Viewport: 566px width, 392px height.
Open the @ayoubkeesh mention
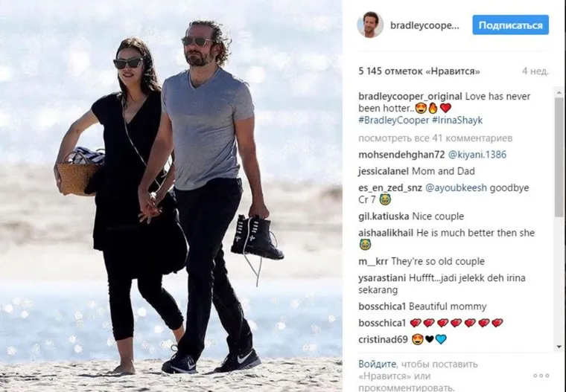tap(456, 188)
